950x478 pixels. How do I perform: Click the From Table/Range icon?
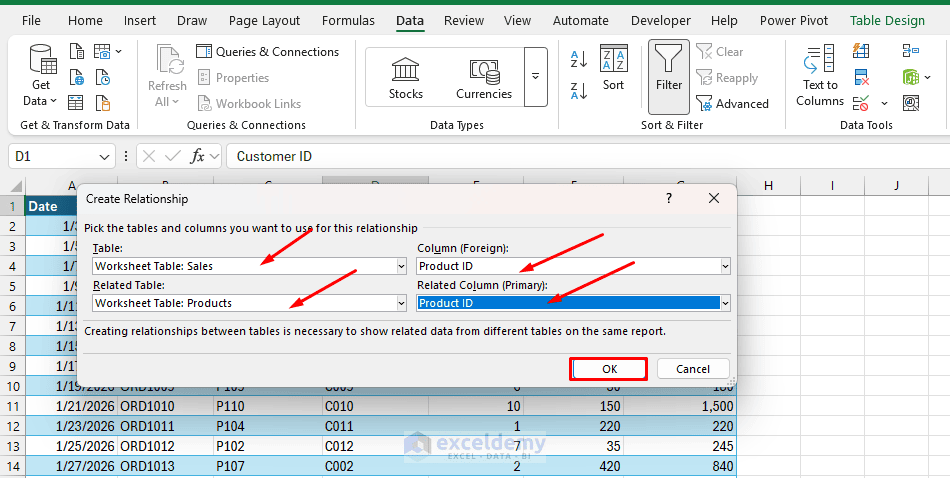click(76, 103)
